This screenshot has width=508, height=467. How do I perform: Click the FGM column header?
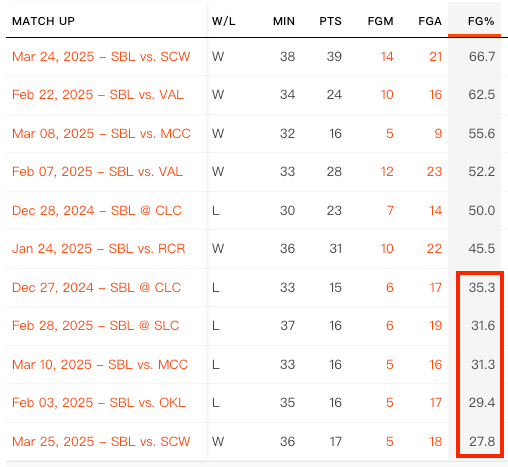380,21
